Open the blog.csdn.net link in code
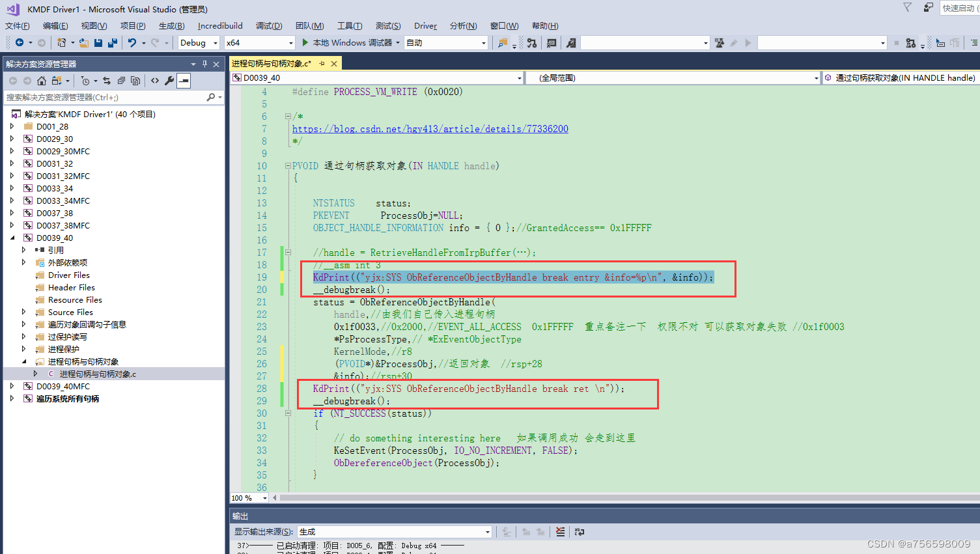 430,129
